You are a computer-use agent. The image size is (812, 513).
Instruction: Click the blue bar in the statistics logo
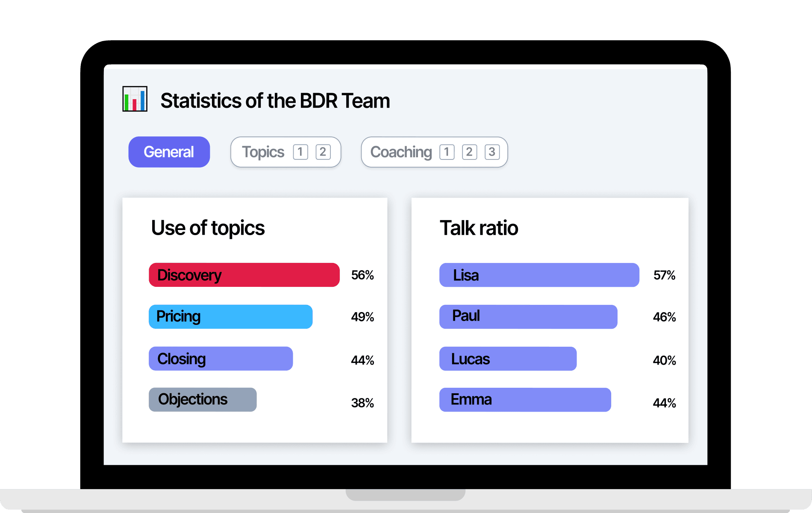142,100
